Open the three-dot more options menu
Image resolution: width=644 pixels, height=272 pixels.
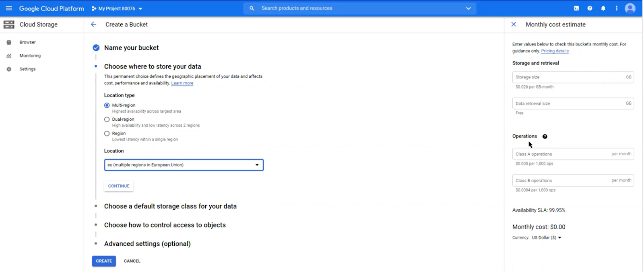(616, 8)
